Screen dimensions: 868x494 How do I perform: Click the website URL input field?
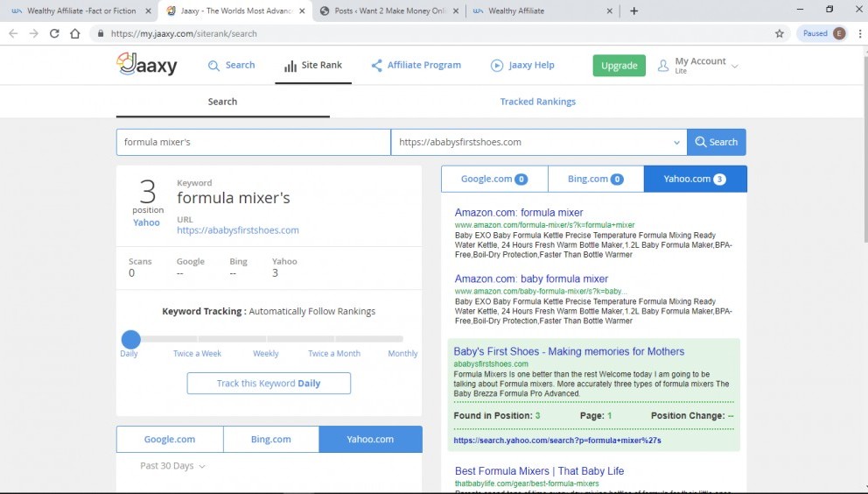(539, 142)
